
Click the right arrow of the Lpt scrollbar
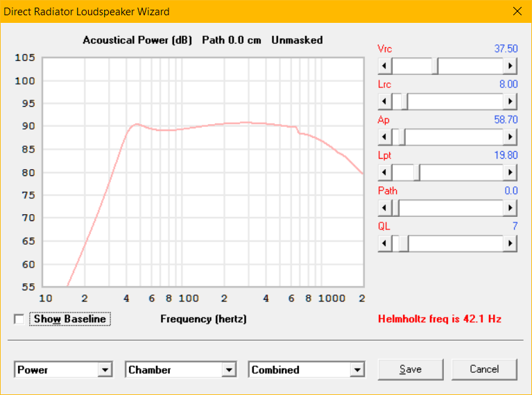[x=510, y=173]
